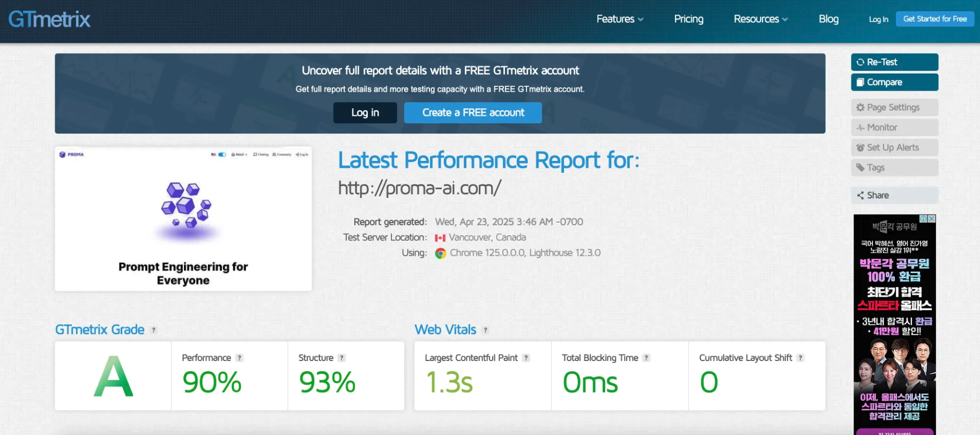Go to the Blog page

coord(828,19)
